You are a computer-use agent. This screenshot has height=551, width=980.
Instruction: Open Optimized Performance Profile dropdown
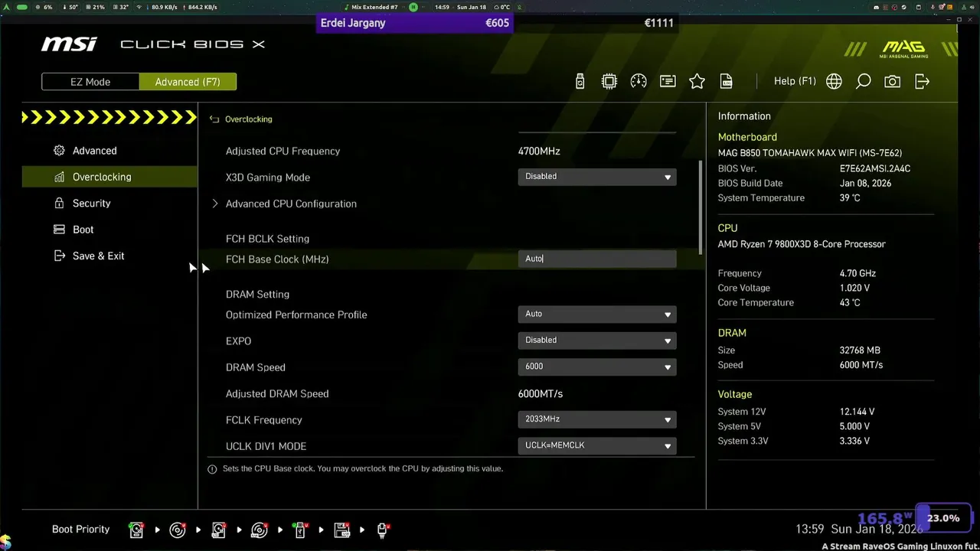pos(597,314)
